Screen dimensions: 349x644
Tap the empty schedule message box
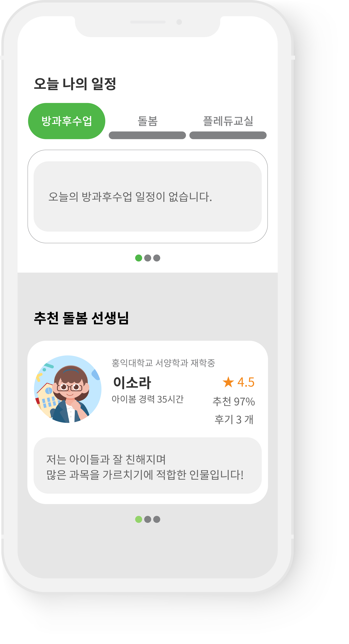[x=148, y=196]
